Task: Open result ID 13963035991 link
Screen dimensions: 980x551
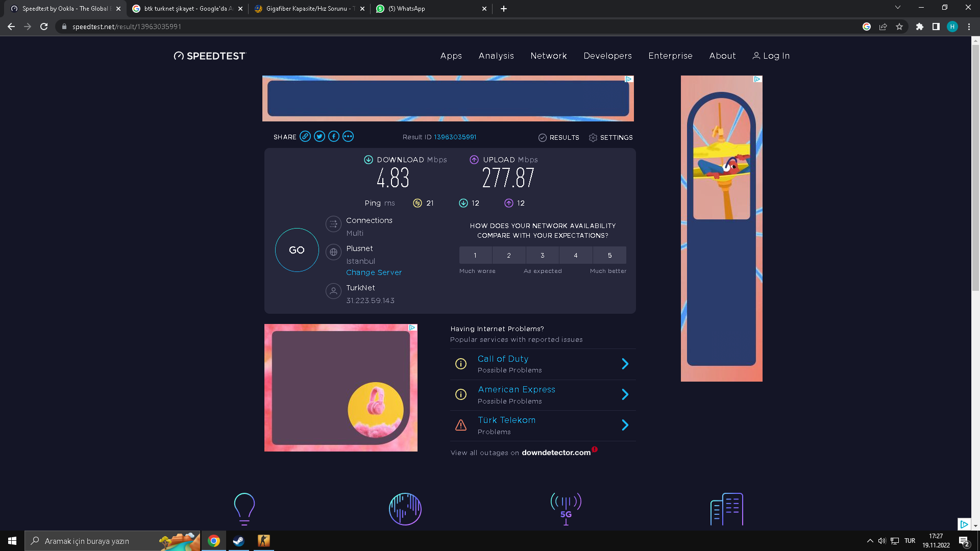Action: coord(455,137)
